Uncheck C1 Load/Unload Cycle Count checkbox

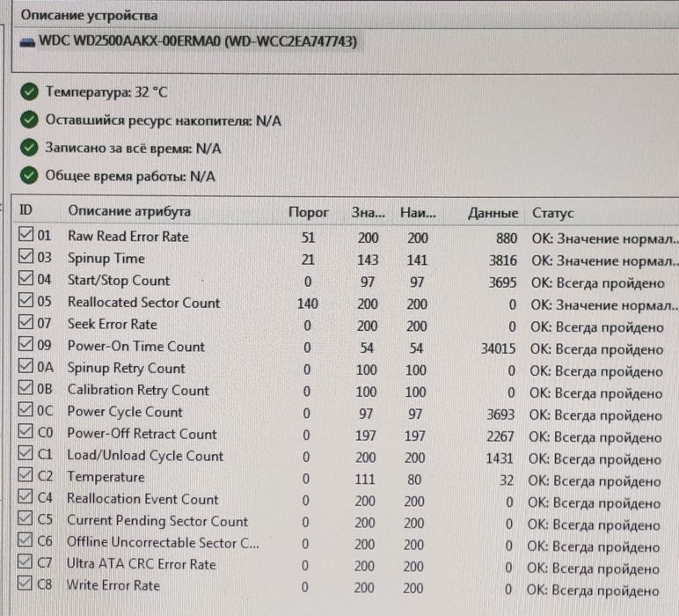coord(26,452)
